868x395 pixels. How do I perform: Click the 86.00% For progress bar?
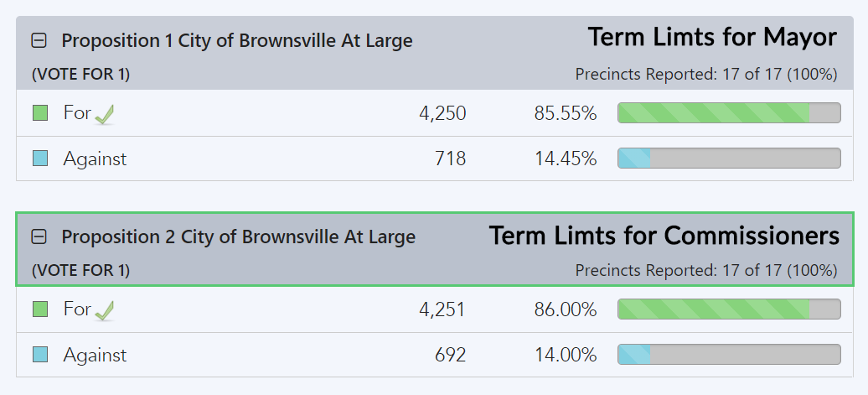[x=728, y=309]
